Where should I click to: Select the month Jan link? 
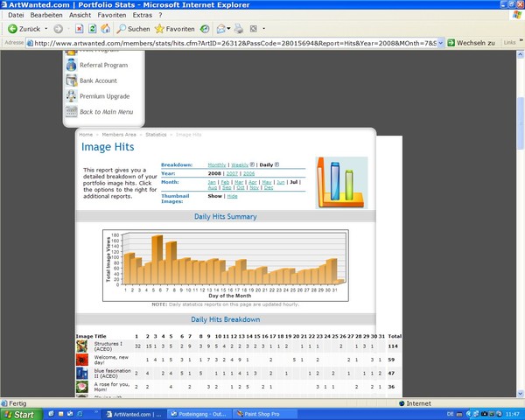click(x=212, y=182)
